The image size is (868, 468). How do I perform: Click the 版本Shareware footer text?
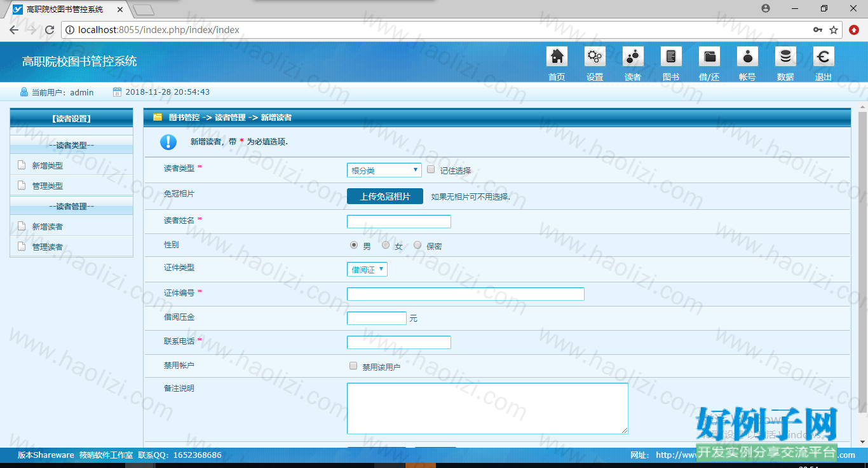click(46, 455)
